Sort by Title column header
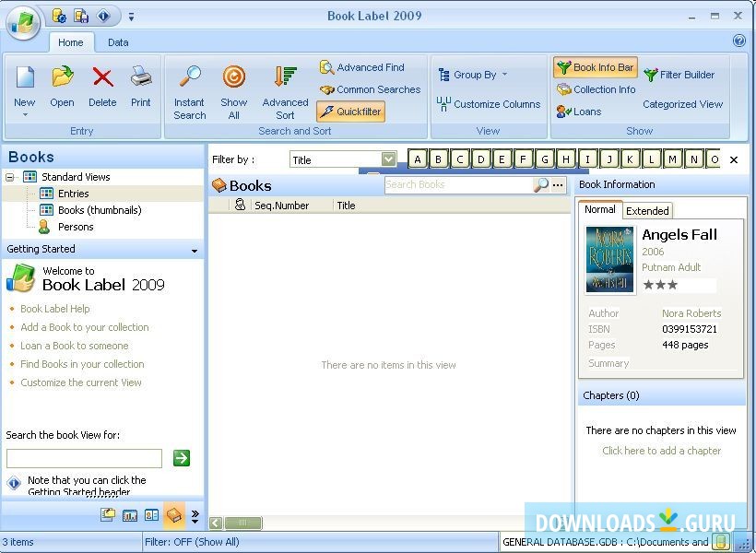 pyautogui.click(x=346, y=206)
